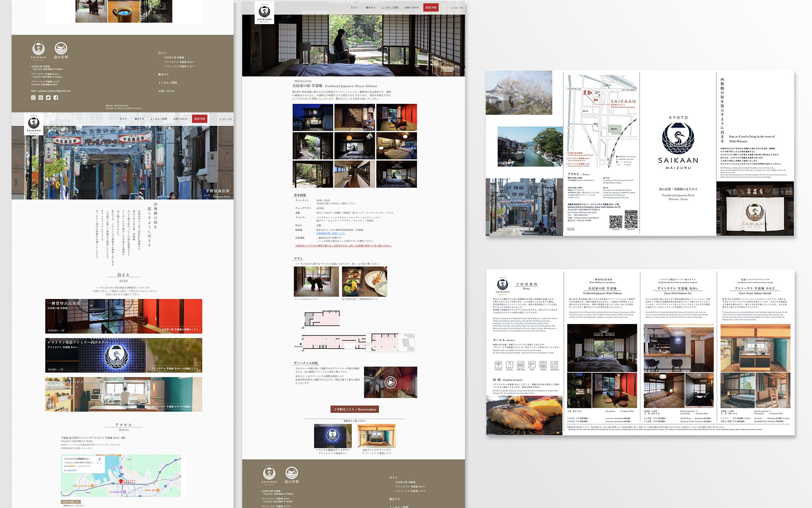812x508 pixels.
Task: Click the Threads icon in the left footer
Action: tap(41, 98)
